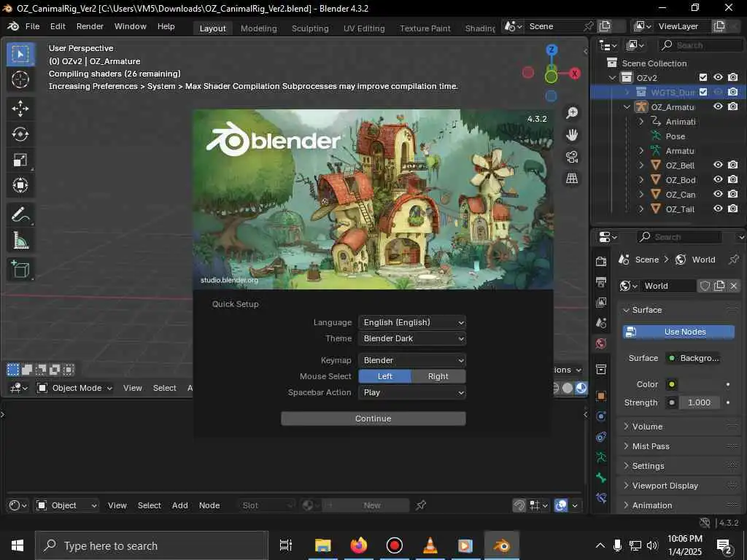
Task: Select the Measure tool
Action: (20, 241)
